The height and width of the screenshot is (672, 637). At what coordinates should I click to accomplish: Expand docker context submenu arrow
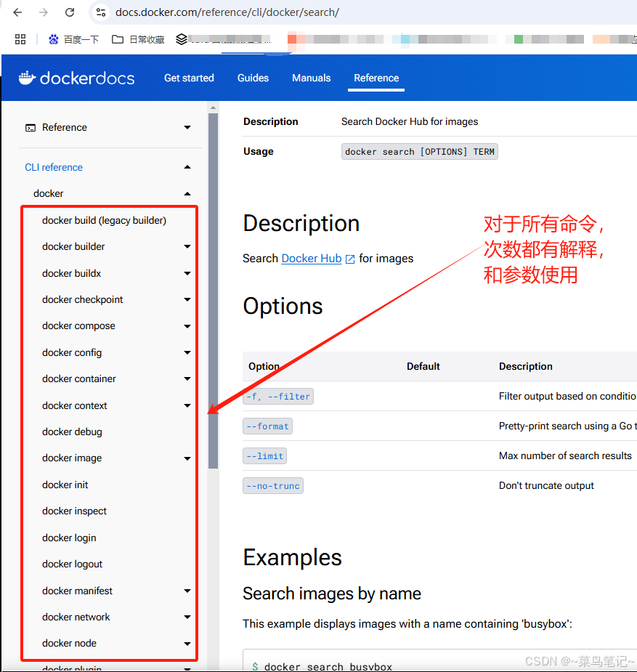tap(187, 405)
